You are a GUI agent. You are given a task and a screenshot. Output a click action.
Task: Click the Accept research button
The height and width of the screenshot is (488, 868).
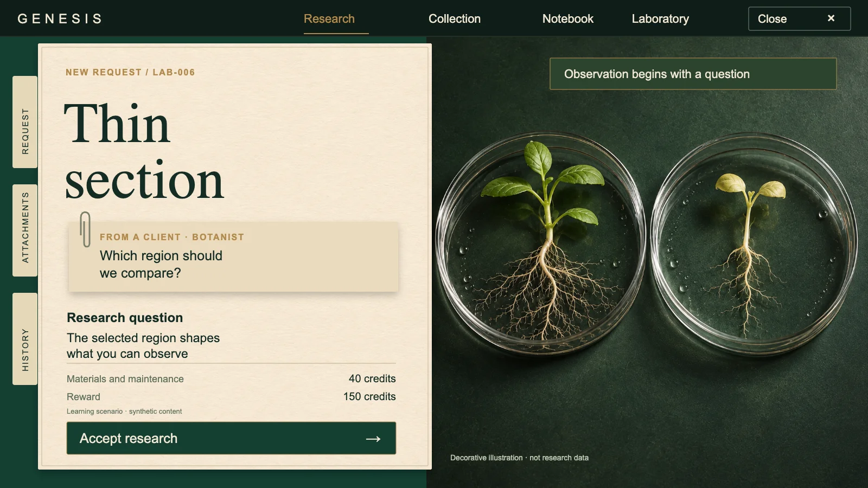231,438
